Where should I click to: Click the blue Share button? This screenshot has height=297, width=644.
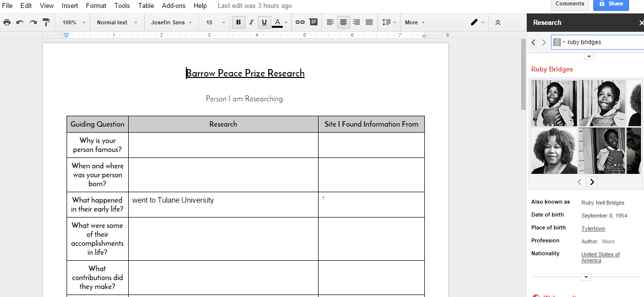(x=611, y=4)
